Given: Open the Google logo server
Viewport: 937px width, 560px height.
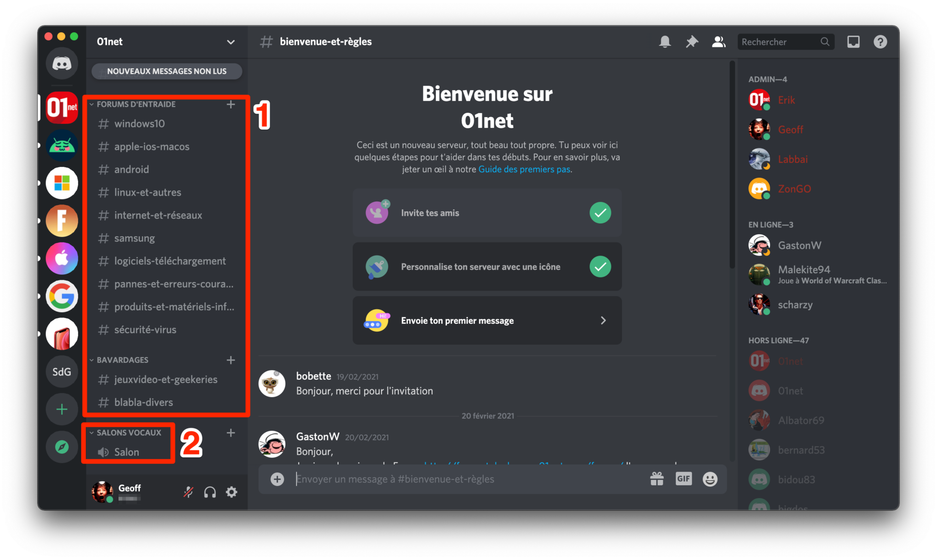Looking at the screenshot, I should (x=62, y=296).
